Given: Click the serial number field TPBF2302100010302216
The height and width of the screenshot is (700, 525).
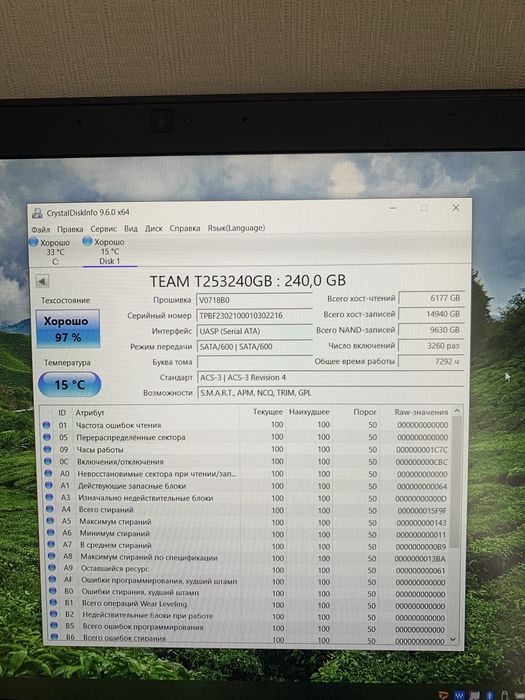Looking at the screenshot, I should pyautogui.click(x=254, y=316).
